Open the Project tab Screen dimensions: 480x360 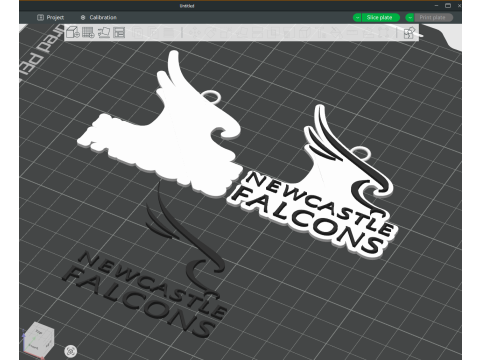pos(51,17)
